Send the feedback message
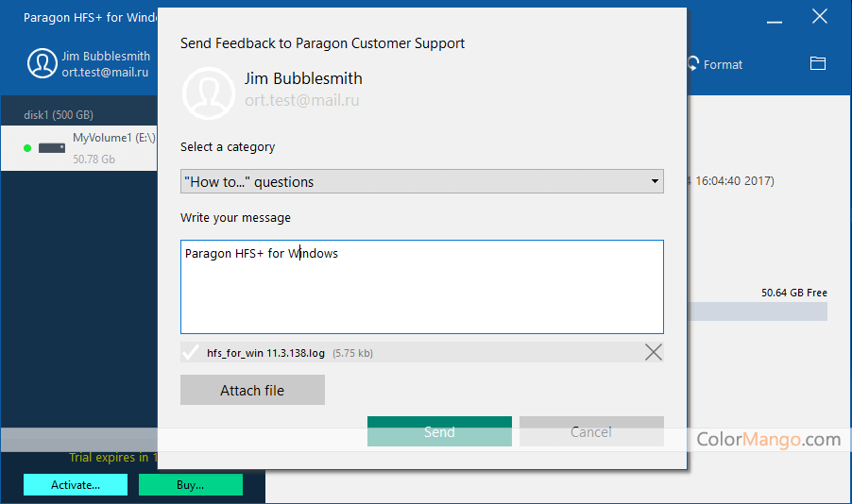 coord(439,431)
